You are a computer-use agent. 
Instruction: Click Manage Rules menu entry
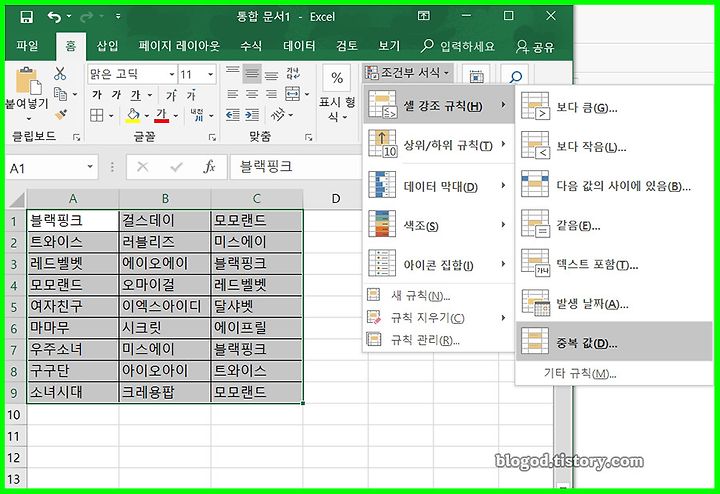439,340
